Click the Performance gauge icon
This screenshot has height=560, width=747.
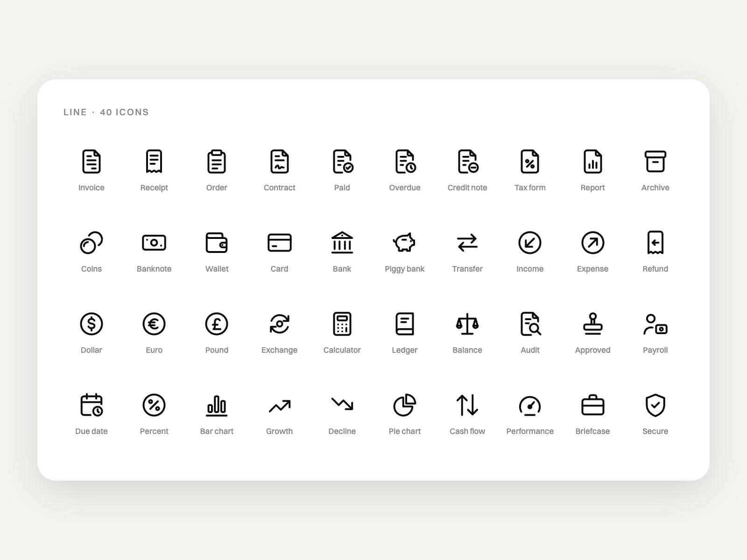(x=530, y=406)
